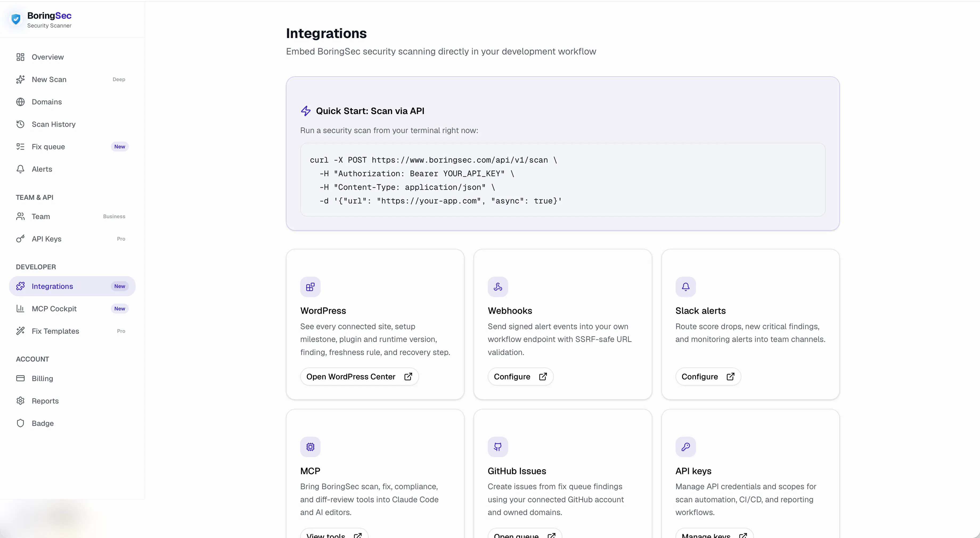Viewport: 980px width, 538px height.
Task: Click the Billing card icon
Action: coord(21,378)
